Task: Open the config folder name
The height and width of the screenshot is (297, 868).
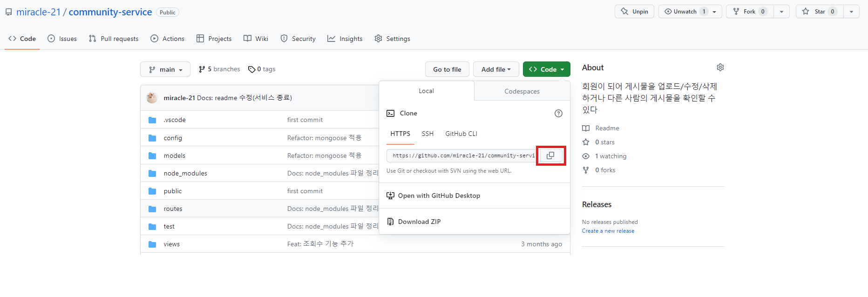Action: [173, 138]
